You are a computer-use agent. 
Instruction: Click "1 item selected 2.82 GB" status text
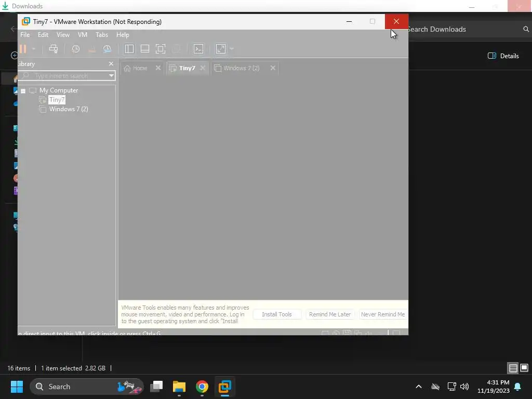(73, 368)
